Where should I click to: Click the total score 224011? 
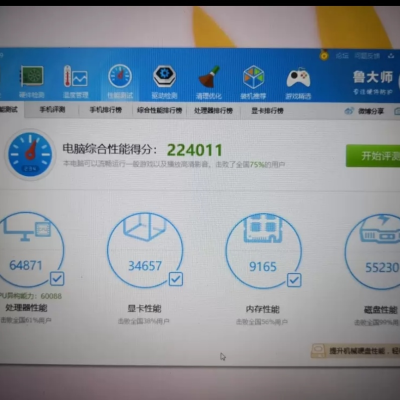point(195,150)
